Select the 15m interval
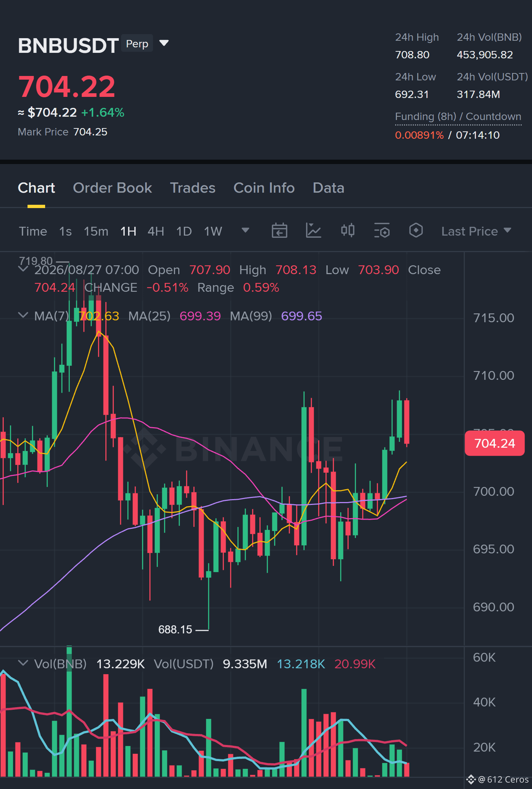 click(96, 231)
